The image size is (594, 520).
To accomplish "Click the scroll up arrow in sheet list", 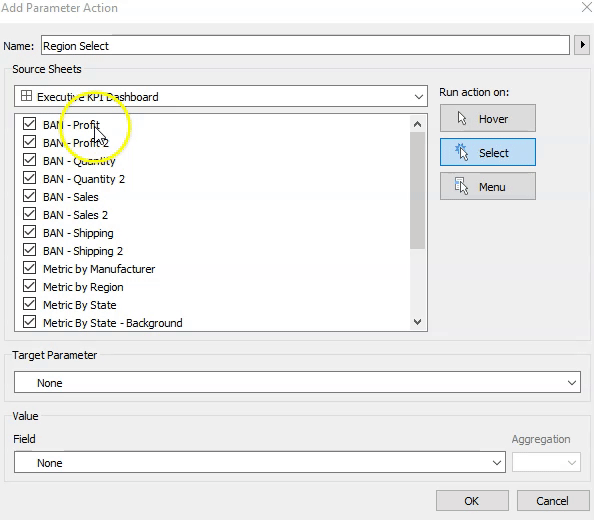I will coord(417,124).
